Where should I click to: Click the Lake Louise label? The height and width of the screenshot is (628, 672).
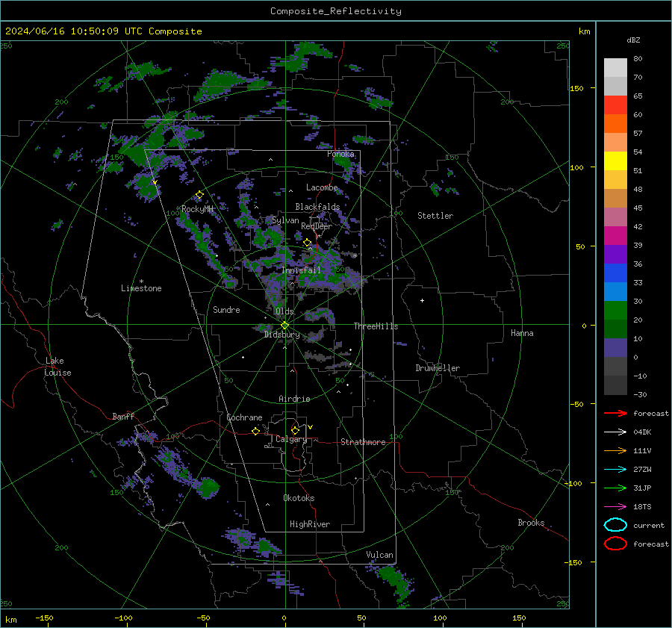click(x=57, y=367)
